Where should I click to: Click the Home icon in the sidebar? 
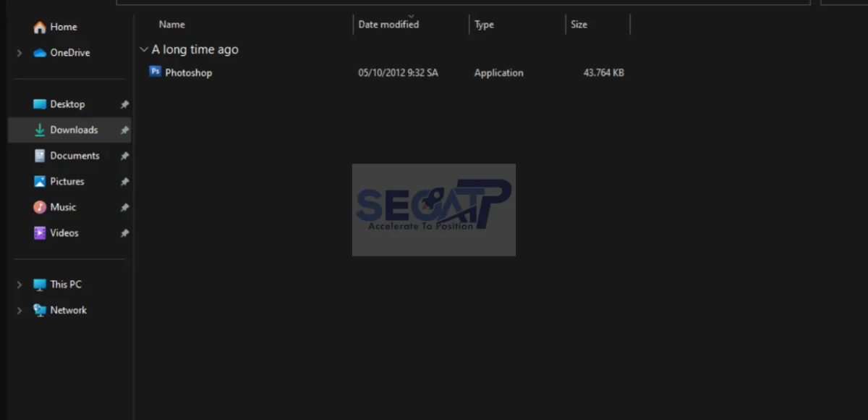(40, 28)
